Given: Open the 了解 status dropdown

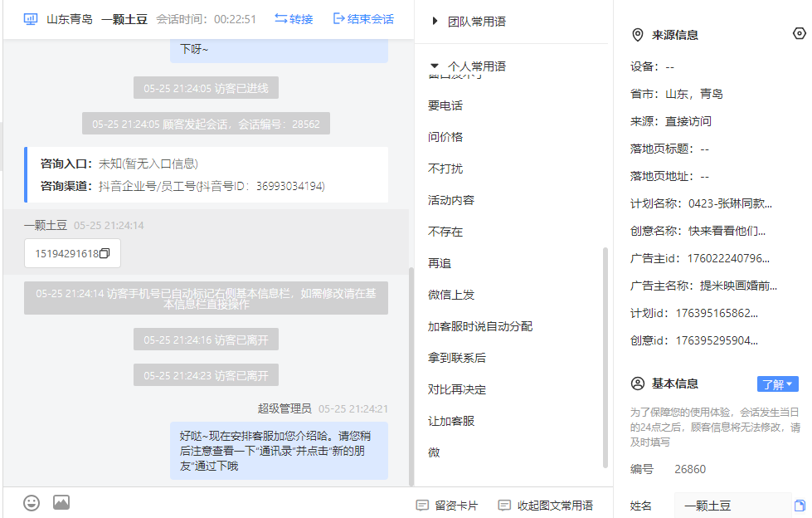Looking at the screenshot, I should (777, 384).
